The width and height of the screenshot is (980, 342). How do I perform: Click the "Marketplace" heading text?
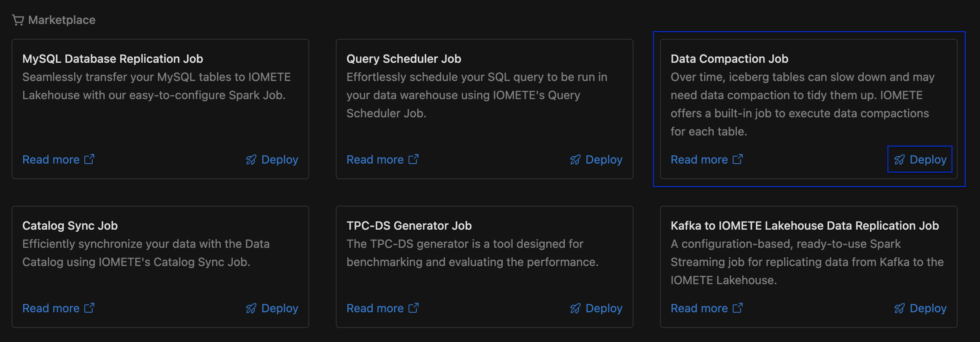[62, 20]
